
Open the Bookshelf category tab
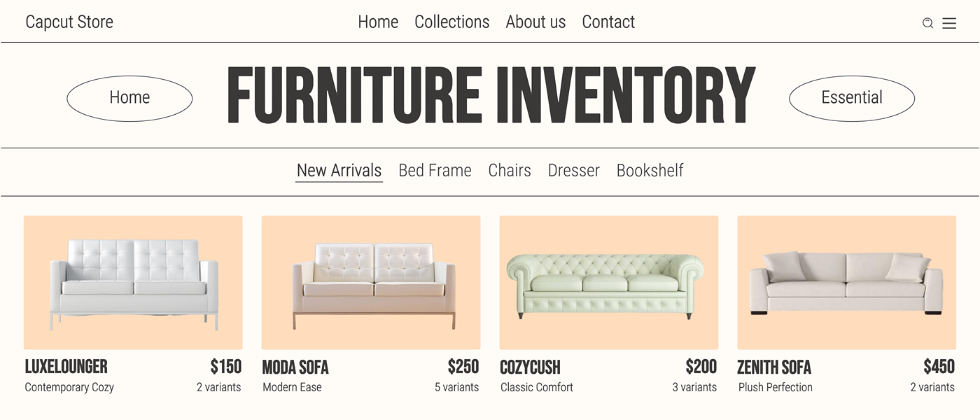tap(650, 170)
